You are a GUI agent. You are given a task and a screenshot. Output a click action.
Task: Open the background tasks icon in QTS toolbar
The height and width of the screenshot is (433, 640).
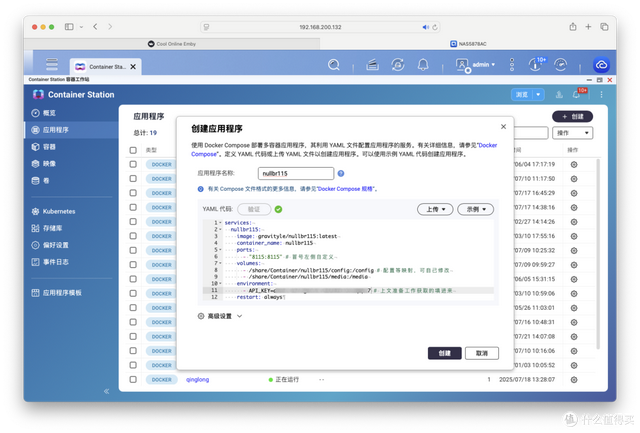[372, 64]
